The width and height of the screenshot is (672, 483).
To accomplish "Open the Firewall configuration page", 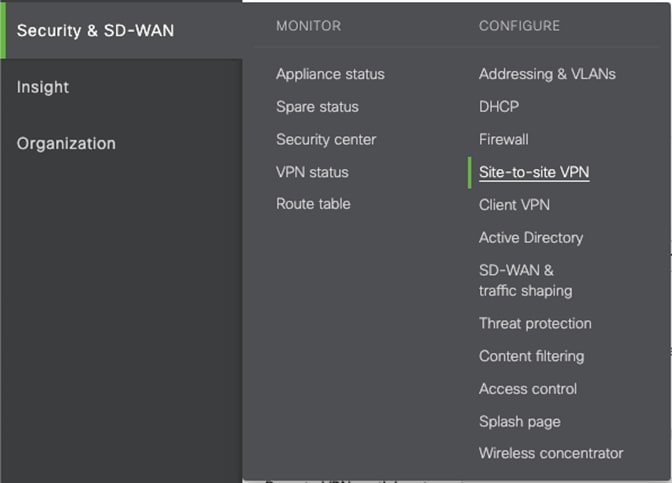I will tap(504, 140).
